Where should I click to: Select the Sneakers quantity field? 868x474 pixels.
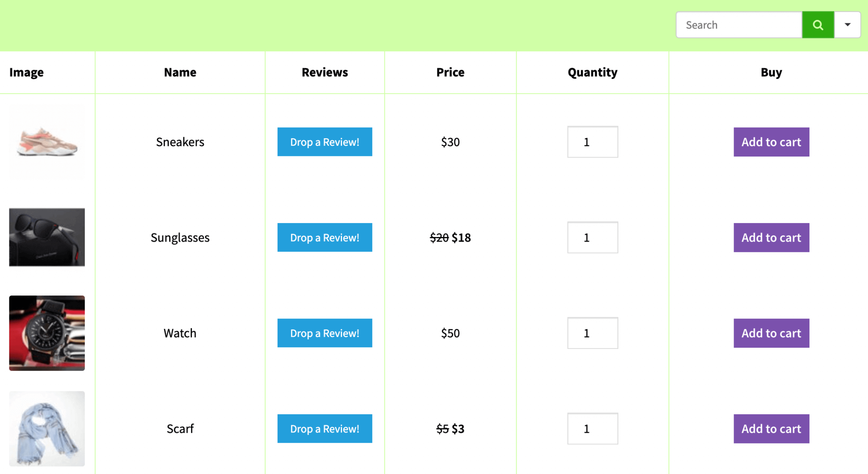click(592, 142)
